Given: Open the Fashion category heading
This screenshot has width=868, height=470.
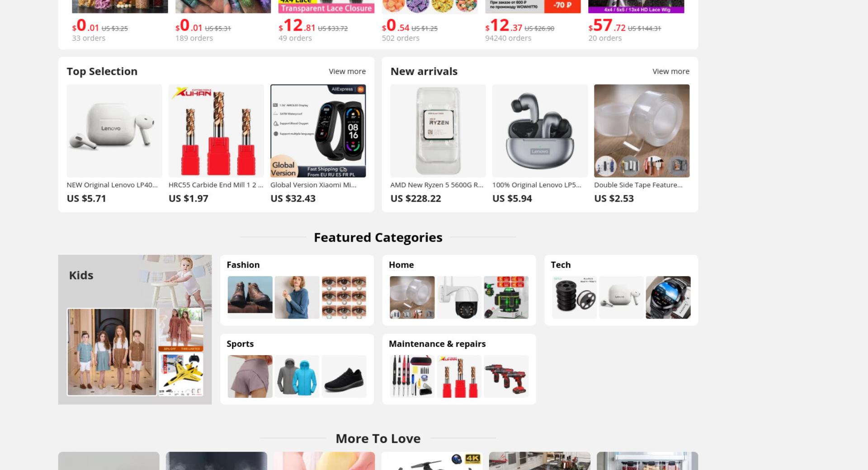Looking at the screenshot, I should coord(243,265).
